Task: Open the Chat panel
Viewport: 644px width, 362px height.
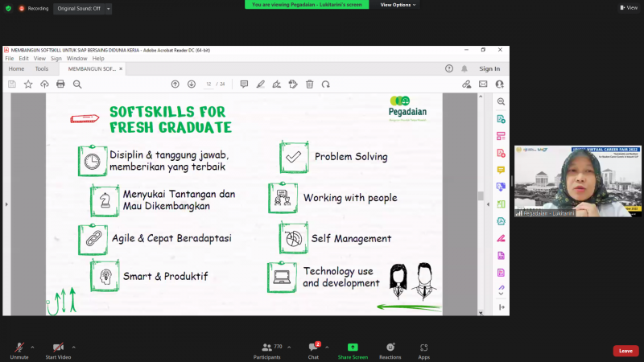Action: coord(313,348)
